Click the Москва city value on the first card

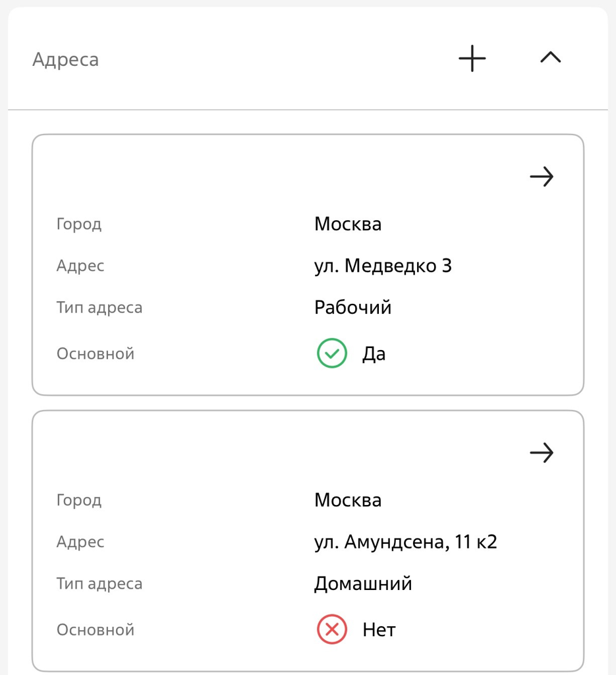click(348, 223)
